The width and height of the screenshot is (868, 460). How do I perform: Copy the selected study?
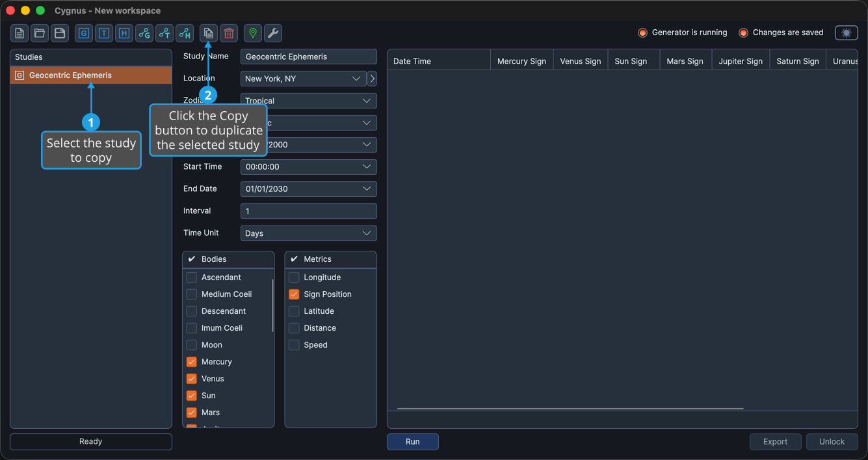209,33
